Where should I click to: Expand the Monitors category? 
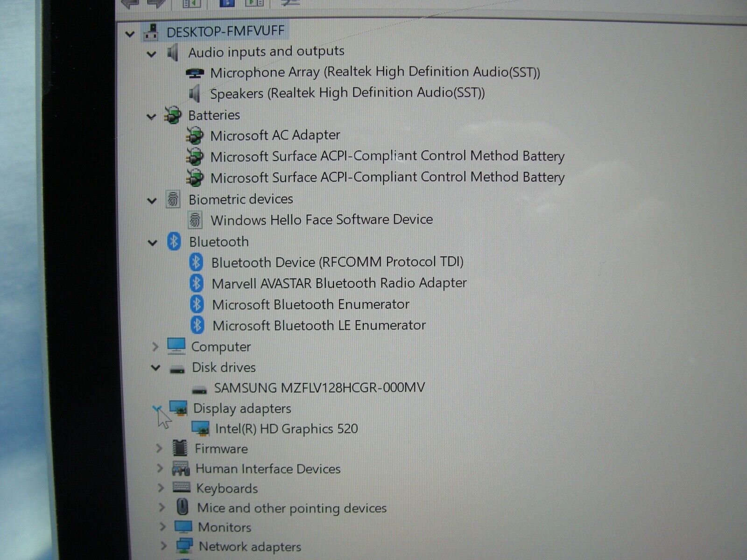click(162, 527)
